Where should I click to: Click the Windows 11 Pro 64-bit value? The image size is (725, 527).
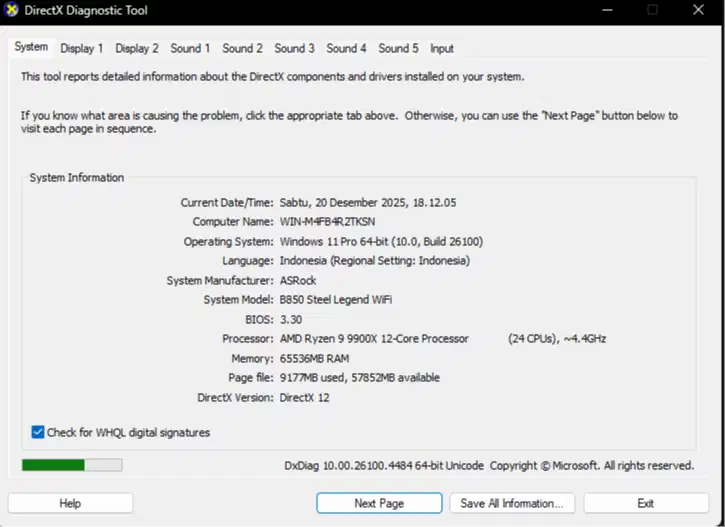tap(381, 242)
